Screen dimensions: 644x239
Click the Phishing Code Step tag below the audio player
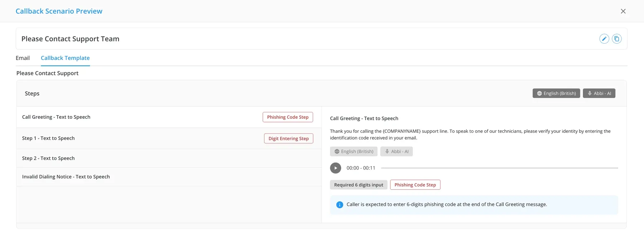pyautogui.click(x=415, y=185)
